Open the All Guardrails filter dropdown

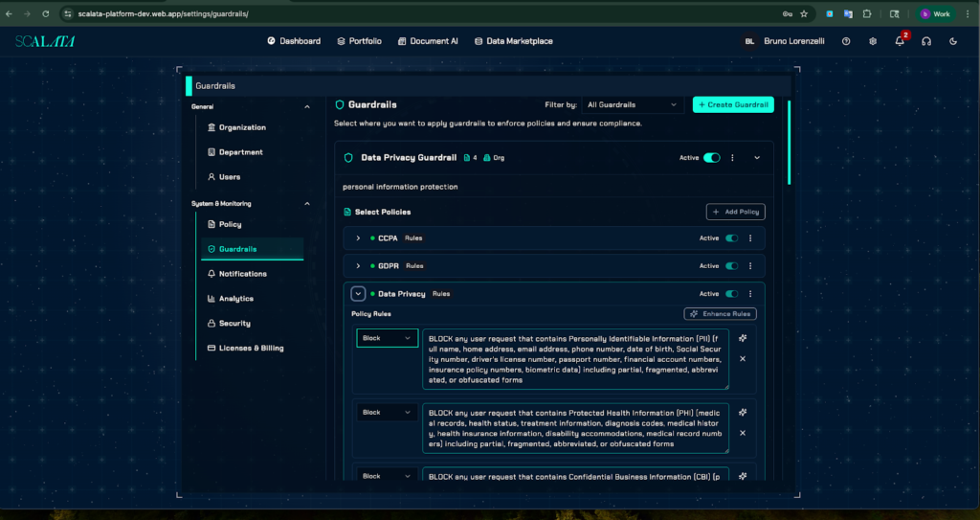(633, 104)
